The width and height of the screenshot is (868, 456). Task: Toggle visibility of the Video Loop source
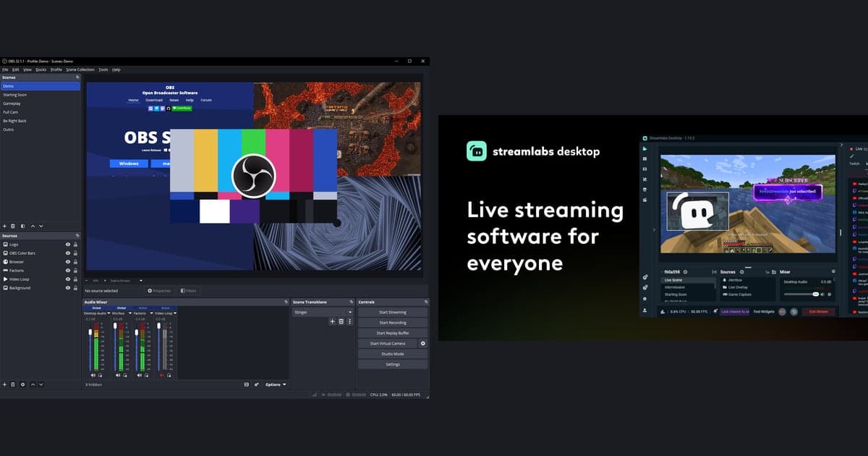click(x=68, y=279)
